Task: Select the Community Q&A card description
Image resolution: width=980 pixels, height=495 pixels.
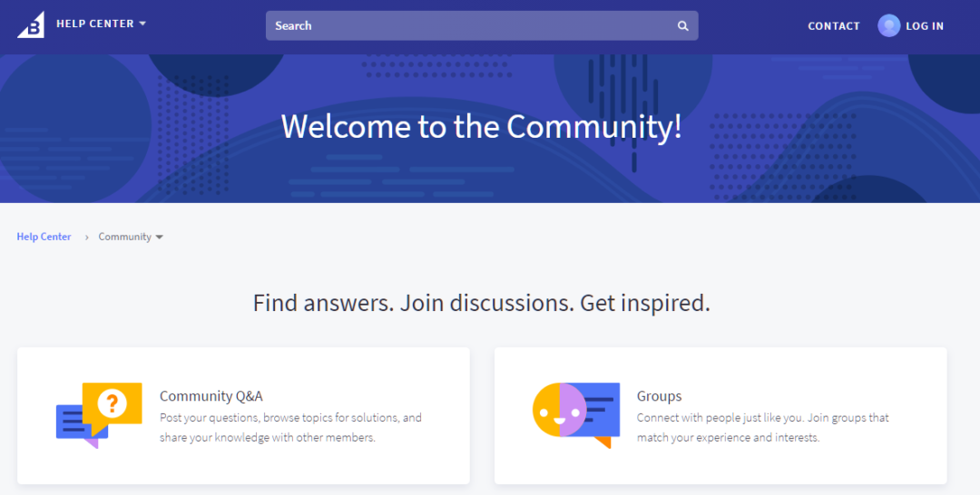Action: (290, 428)
